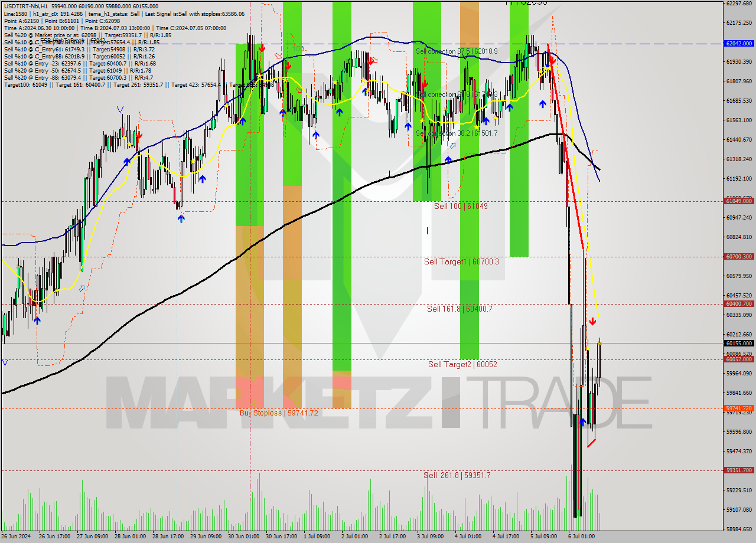
Task: Click the 'Sell correction 38.2 | 61501.7' label
Action: [457, 133]
